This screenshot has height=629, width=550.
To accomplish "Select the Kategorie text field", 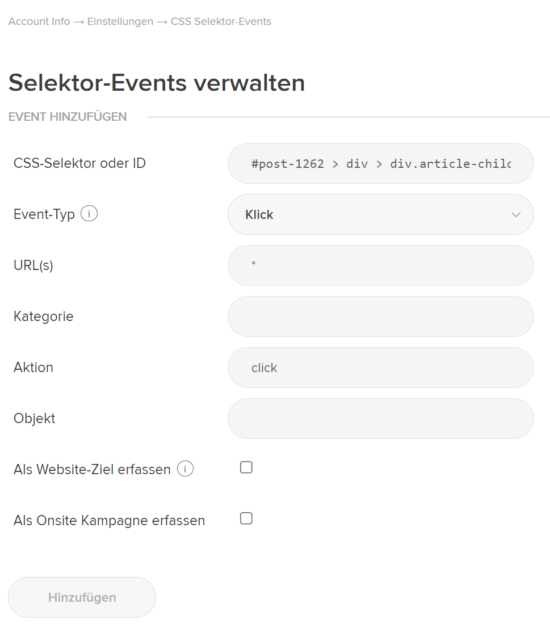I will (x=380, y=317).
